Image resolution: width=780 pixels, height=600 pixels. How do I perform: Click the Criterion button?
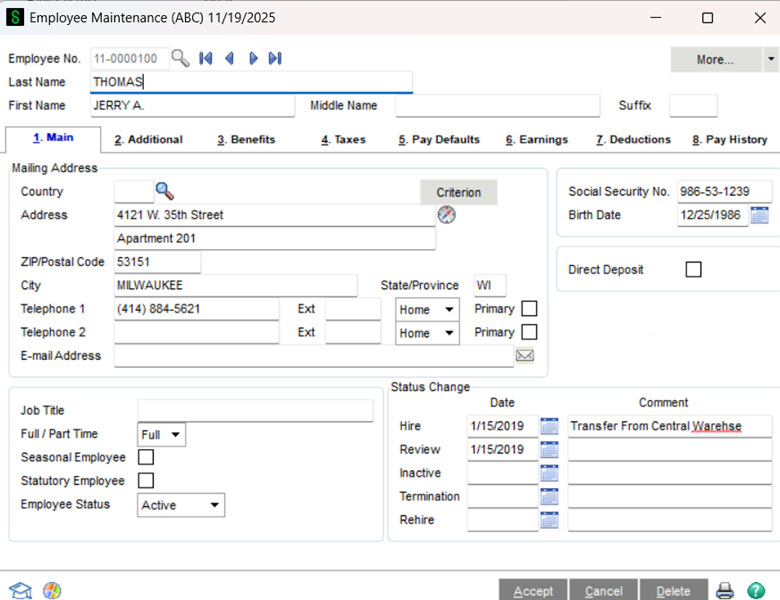pyautogui.click(x=459, y=192)
